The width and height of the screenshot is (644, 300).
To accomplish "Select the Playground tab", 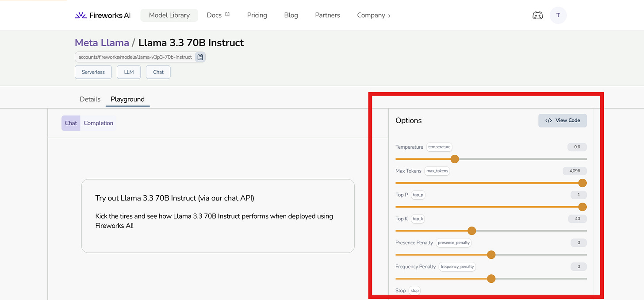I will point(127,99).
